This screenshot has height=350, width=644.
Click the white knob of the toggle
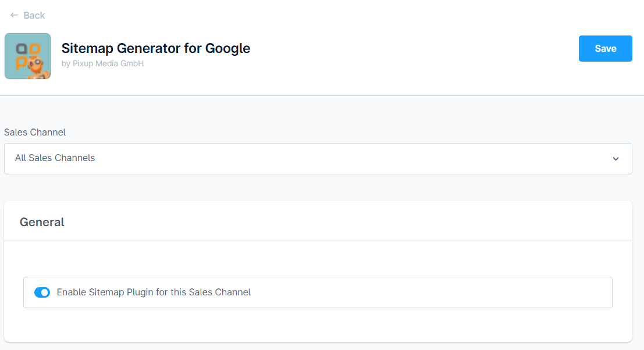[x=45, y=292]
